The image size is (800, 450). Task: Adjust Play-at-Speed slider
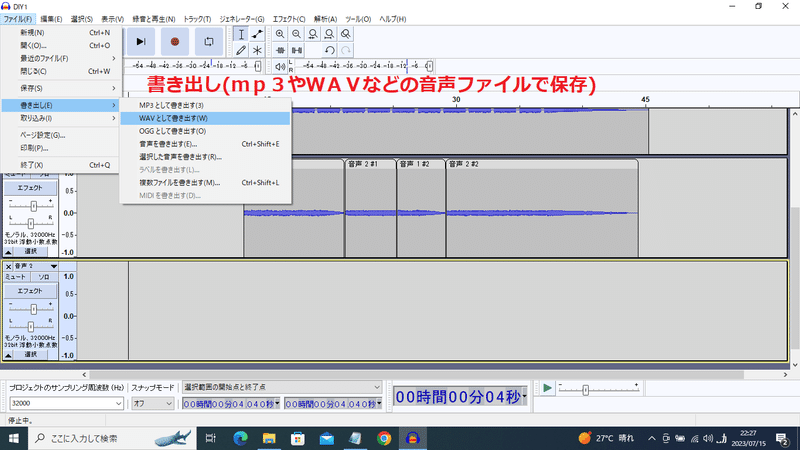(x=586, y=390)
